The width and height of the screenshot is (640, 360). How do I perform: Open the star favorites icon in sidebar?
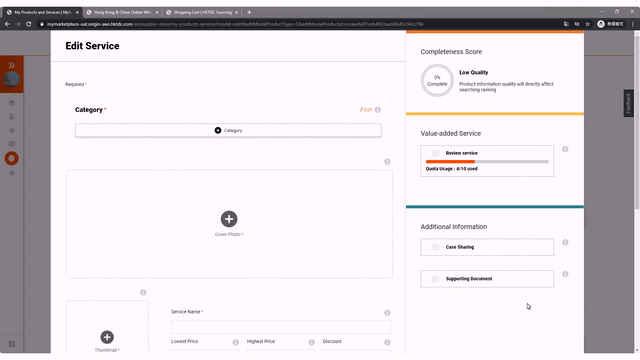click(x=11, y=131)
